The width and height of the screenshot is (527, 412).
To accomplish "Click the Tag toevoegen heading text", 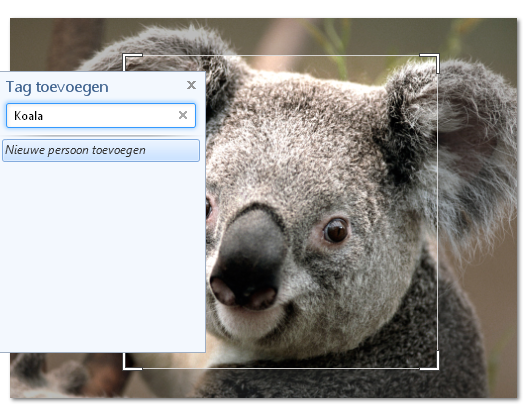I will (x=57, y=87).
